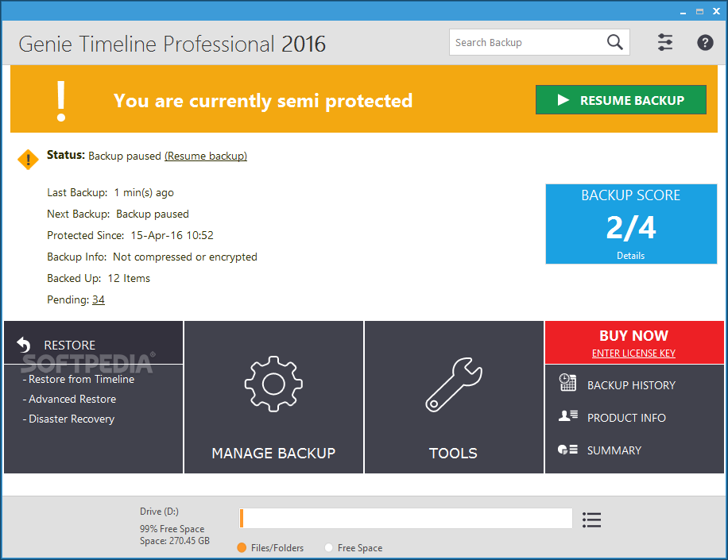The height and width of the screenshot is (560, 728).
Task: Open the help question mark icon
Action: (x=705, y=43)
